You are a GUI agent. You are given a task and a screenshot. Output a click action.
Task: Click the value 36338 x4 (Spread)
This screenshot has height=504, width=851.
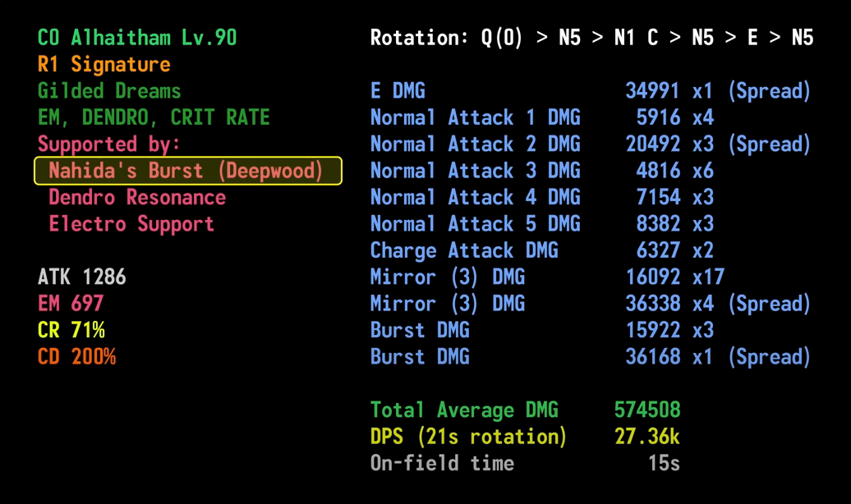coord(718,304)
